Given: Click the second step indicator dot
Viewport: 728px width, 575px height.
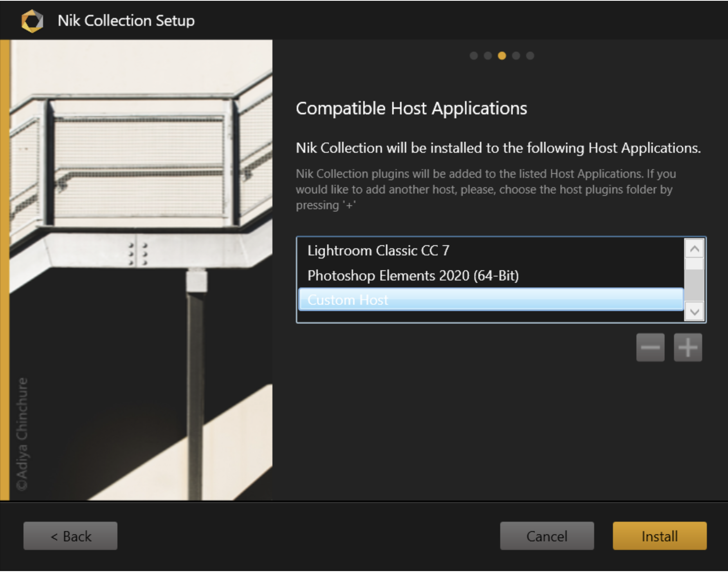Looking at the screenshot, I should point(488,56).
